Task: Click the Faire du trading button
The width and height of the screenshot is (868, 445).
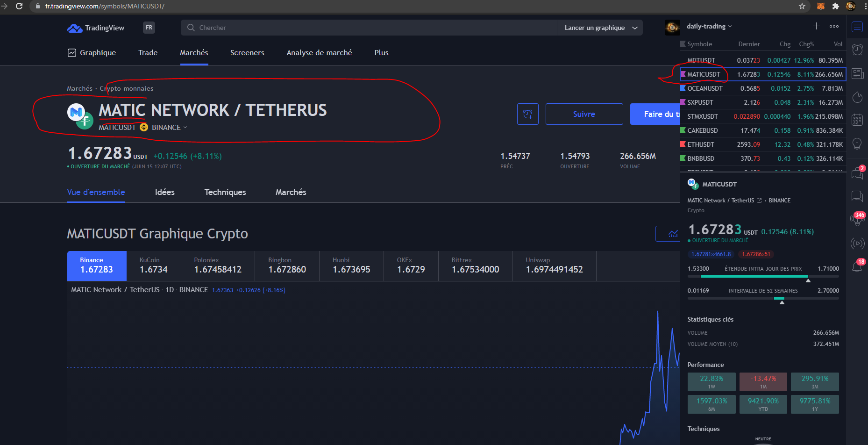Action: 655,114
